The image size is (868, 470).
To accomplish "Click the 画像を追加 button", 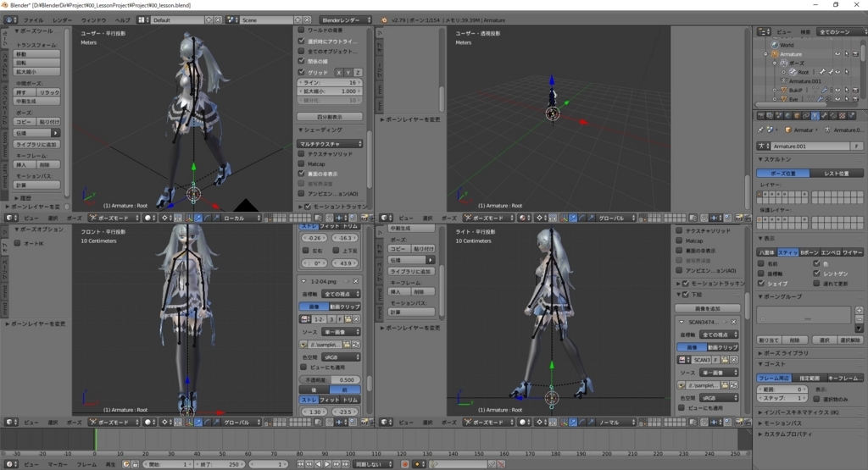I will point(707,308).
